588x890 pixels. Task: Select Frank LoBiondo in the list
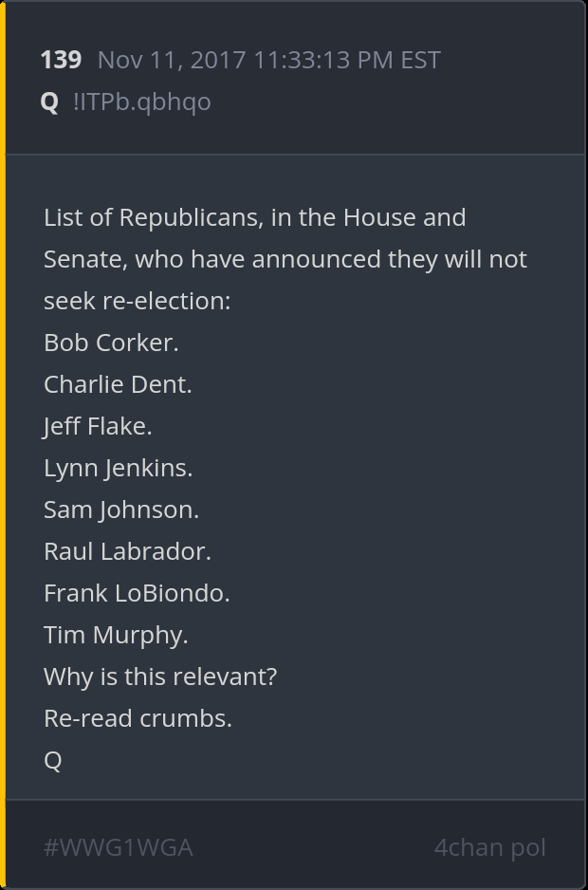pyautogui.click(x=137, y=593)
